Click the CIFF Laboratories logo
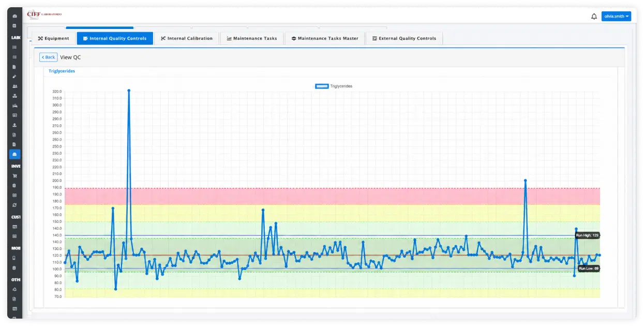The height and width of the screenshot is (326, 644). [44, 14]
